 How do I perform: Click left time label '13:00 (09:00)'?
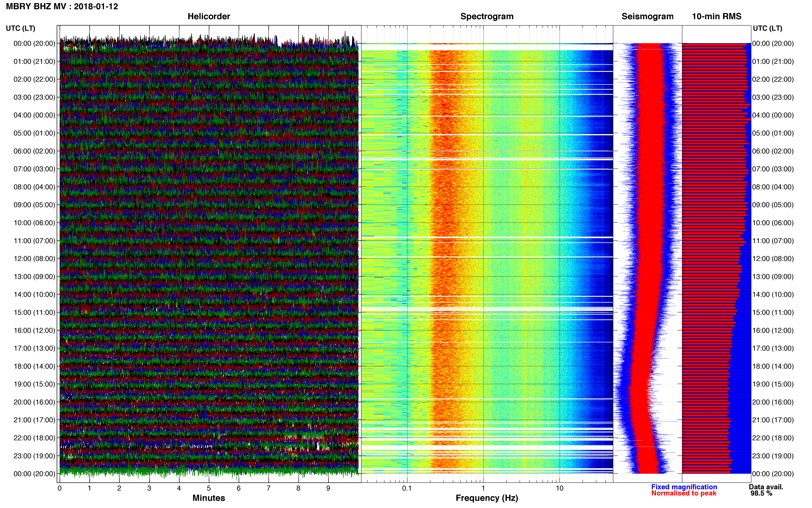click(x=35, y=277)
